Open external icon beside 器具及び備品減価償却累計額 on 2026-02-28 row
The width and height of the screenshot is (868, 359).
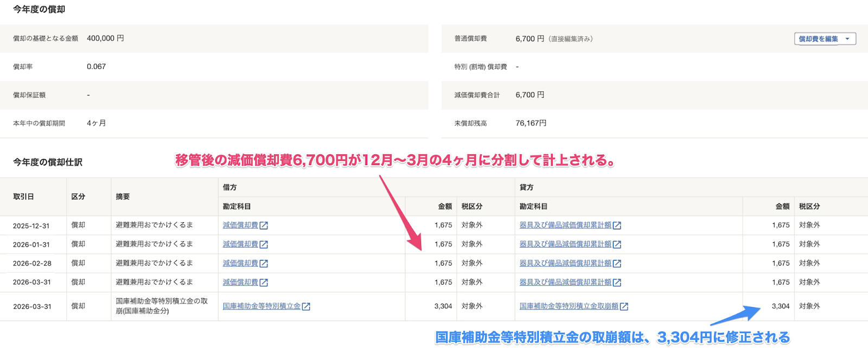pos(617,263)
